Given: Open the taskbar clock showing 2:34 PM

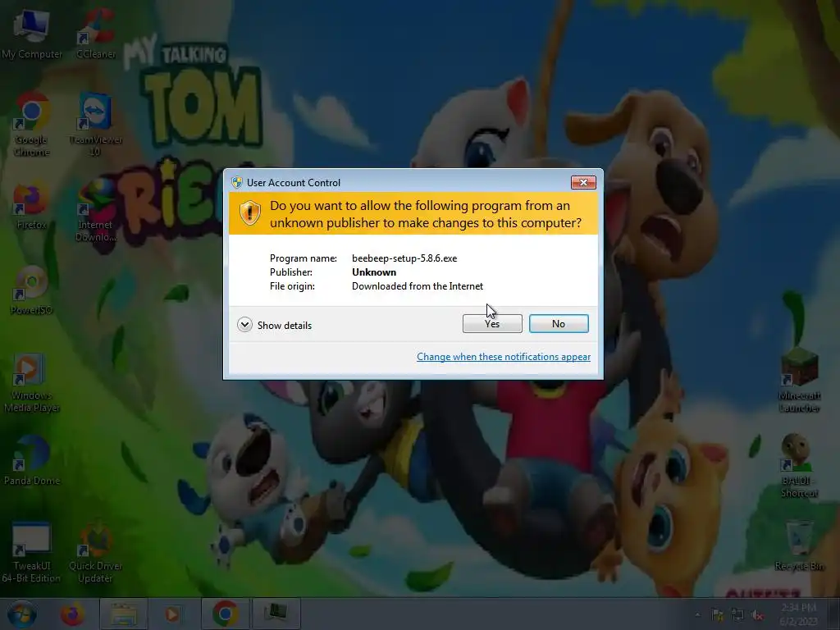Looking at the screenshot, I should point(798,614).
